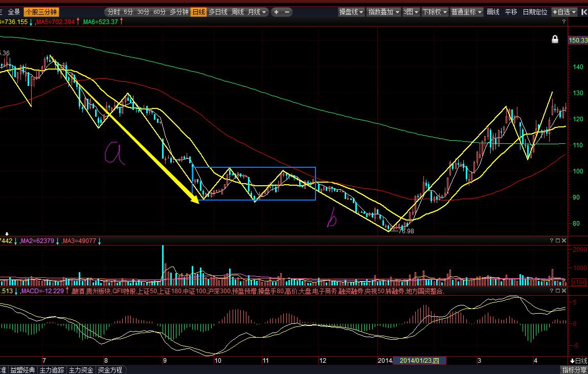Open the 下除权 dropdown
This screenshot has width=588, height=374.
tap(435, 12)
